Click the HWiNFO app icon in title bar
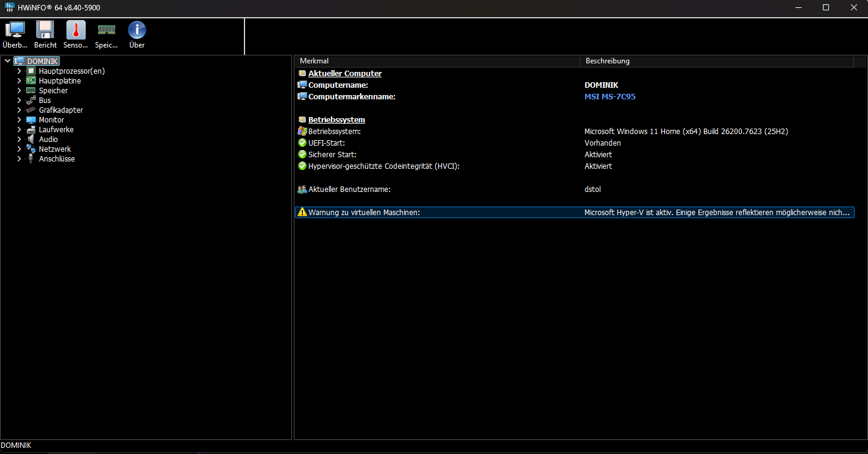 pyautogui.click(x=10, y=7)
